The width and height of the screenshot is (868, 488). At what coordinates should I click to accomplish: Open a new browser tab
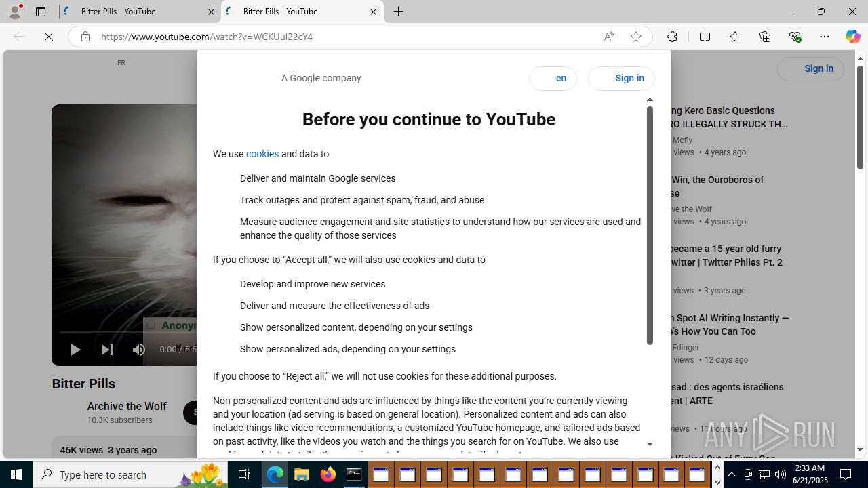pos(399,12)
